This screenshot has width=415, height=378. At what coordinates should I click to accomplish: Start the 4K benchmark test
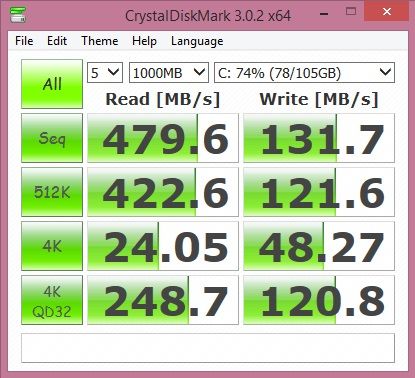click(x=52, y=246)
